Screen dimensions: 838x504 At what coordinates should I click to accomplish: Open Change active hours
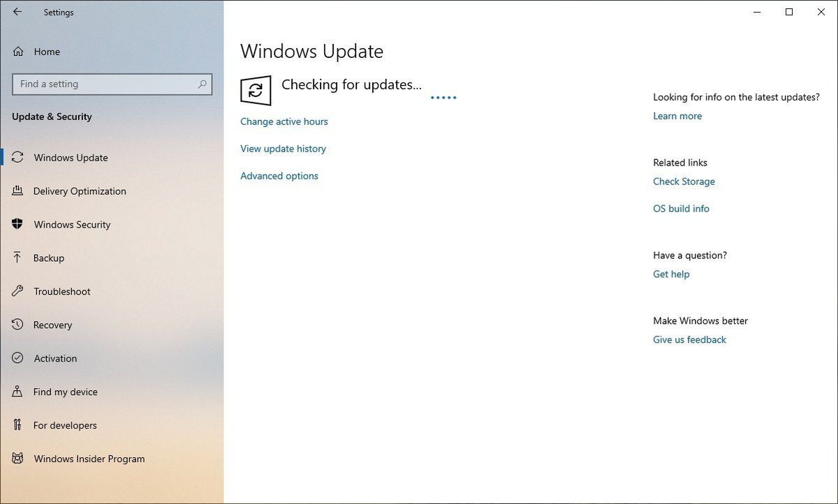tap(284, 121)
